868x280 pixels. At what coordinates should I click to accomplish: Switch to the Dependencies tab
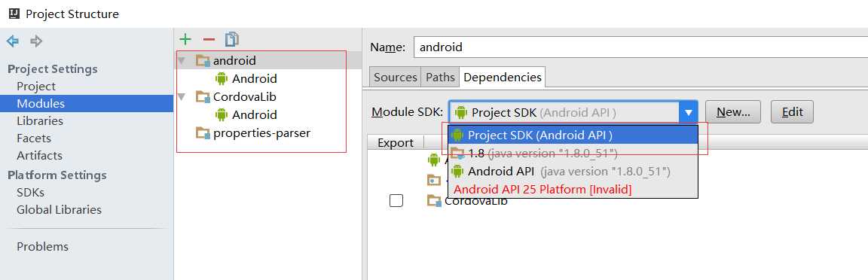pos(503,78)
